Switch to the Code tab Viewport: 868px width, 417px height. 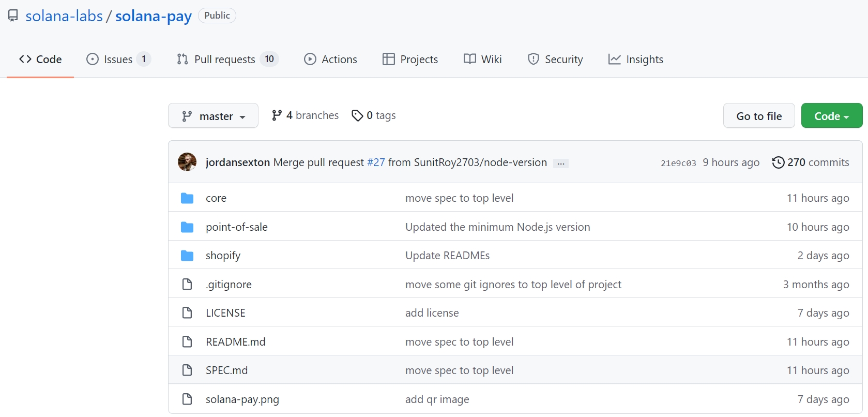(40, 59)
